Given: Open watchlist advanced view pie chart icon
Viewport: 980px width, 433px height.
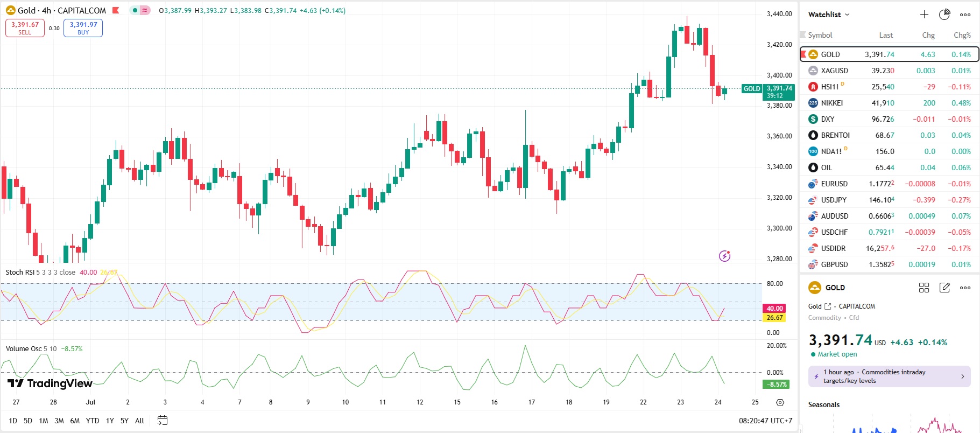Looking at the screenshot, I should pyautogui.click(x=944, y=15).
